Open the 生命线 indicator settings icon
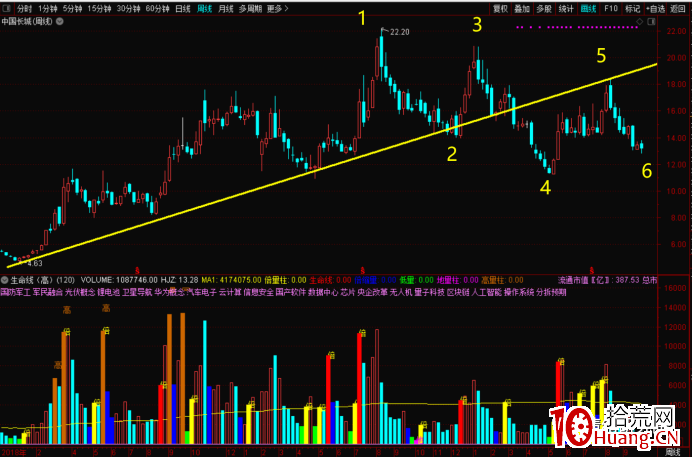This screenshot has height=457, width=692. [x=4, y=280]
